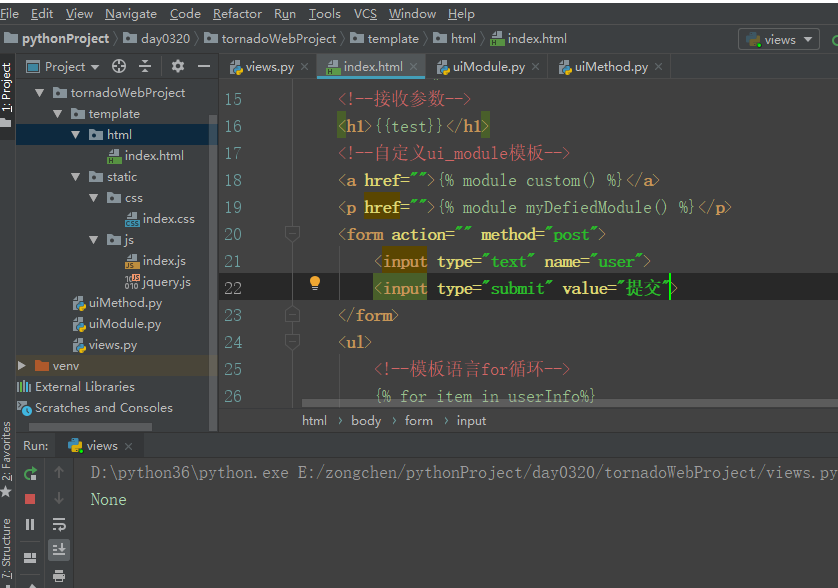Click the restore layout icon in Run panel

point(30,558)
